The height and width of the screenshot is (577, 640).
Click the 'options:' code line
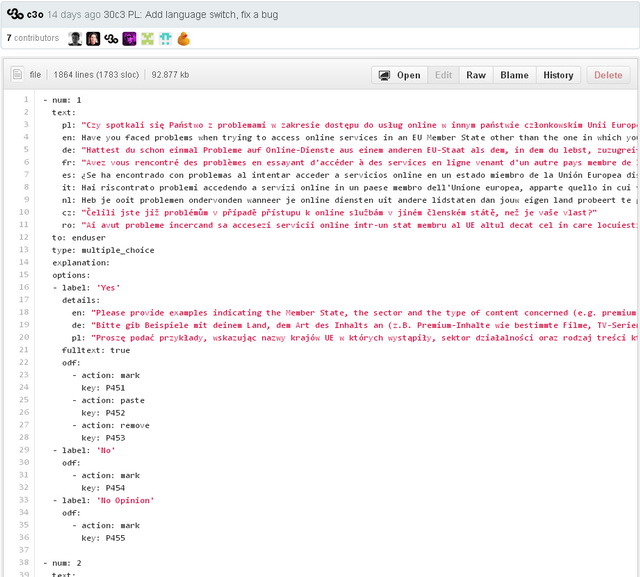[71, 275]
